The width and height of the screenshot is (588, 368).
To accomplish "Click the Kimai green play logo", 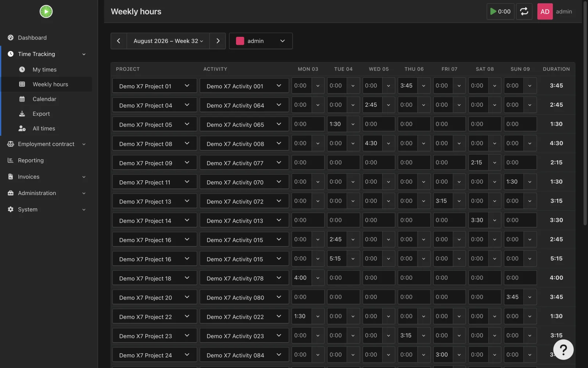I will pos(46,11).
